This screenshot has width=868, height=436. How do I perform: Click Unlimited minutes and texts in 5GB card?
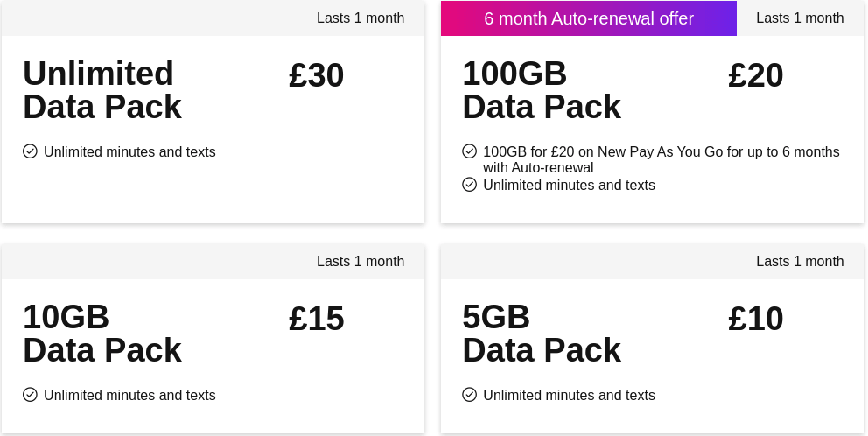point(569,395)
